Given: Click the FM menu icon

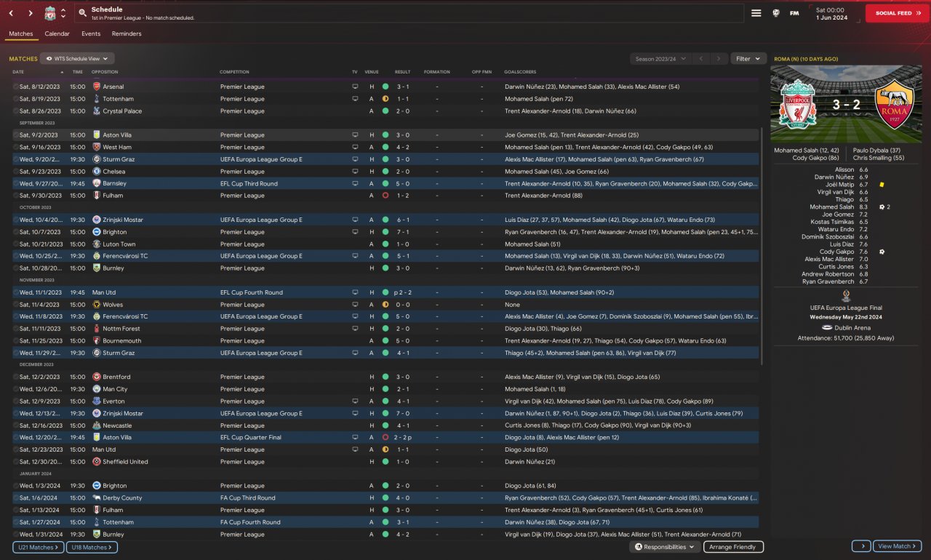Looking at the screenshot, I should [x=794, y=13].
